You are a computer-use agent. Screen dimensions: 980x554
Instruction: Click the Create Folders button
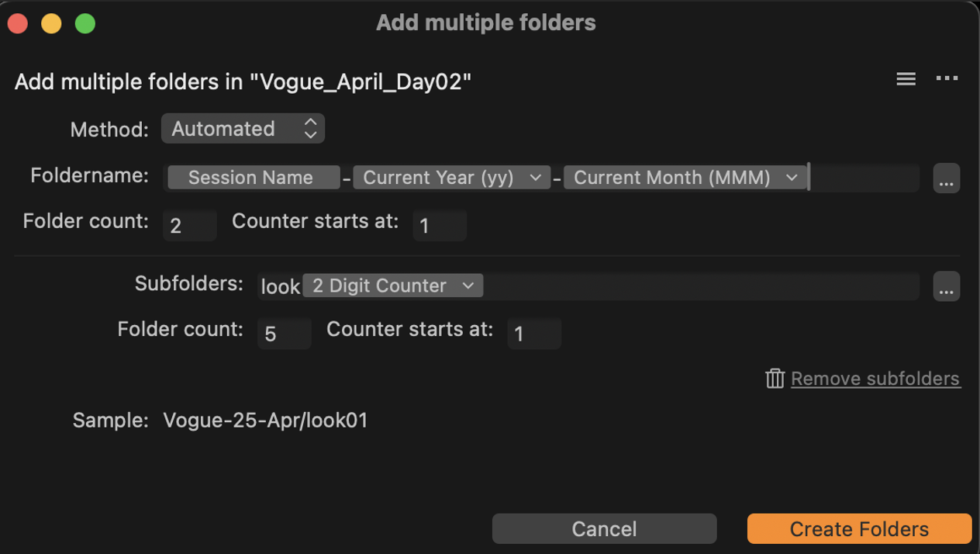pos(859,529)
